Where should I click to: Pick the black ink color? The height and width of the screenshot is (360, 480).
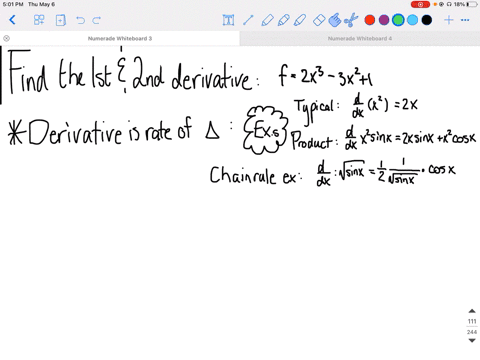coord(427,20)
